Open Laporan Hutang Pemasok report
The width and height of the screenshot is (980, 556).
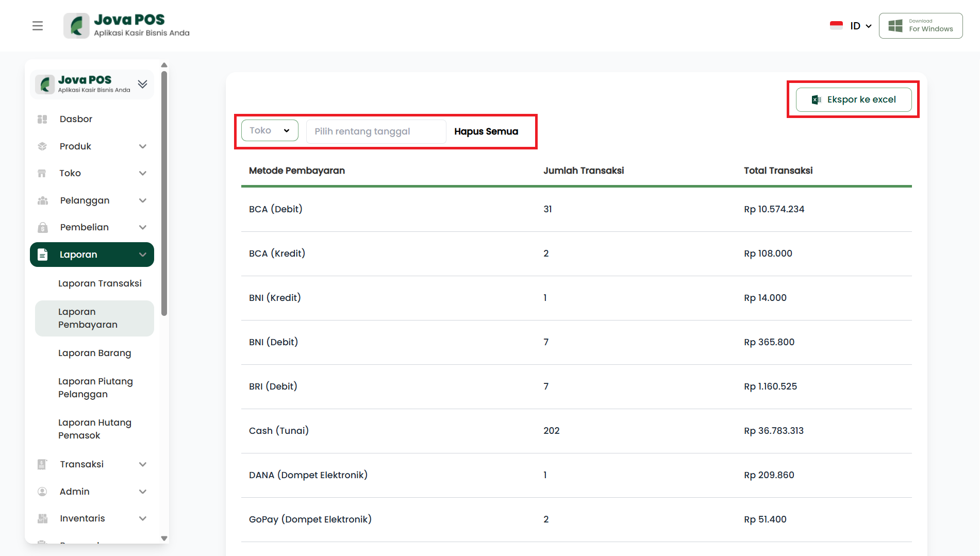(x=94, y=429)
